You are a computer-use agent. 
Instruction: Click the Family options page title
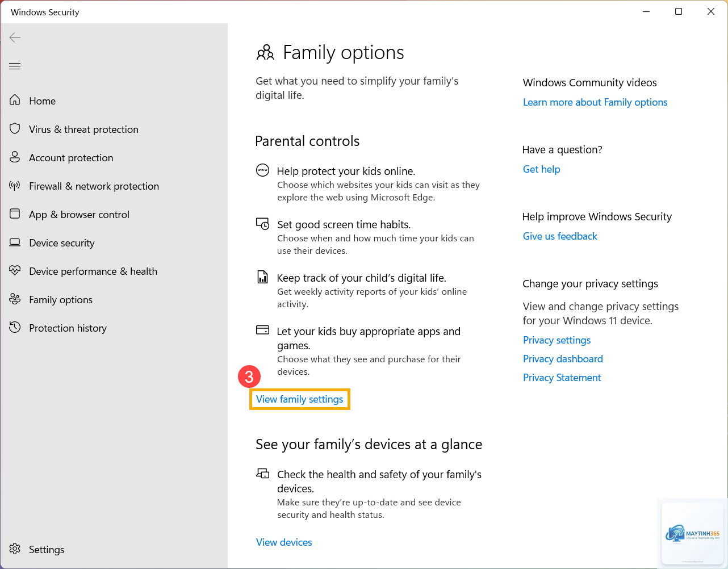(x=344, y=53)
